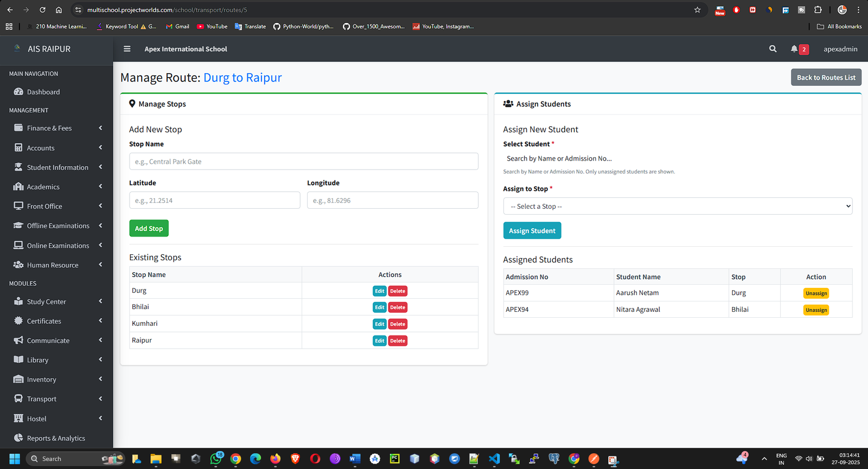Delete the Kumhari stop
The height and width of the screenshot is (469, 868).
point(398,324)
